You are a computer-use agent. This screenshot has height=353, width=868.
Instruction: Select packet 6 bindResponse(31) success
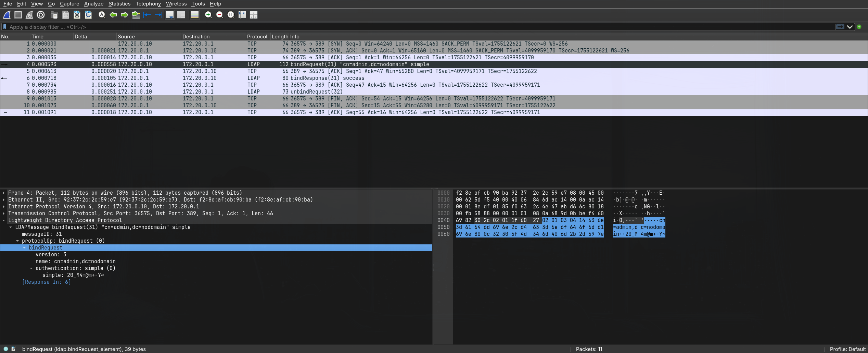pyautogui.click(x=434, y=78)
